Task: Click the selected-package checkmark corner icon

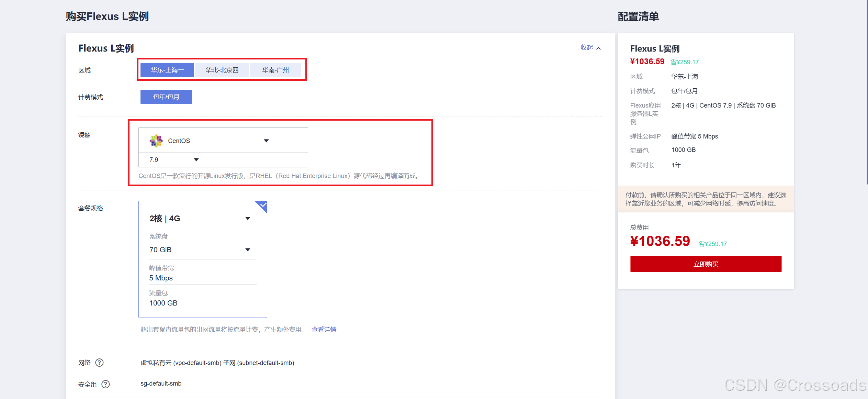Action: tap(262, 206)
